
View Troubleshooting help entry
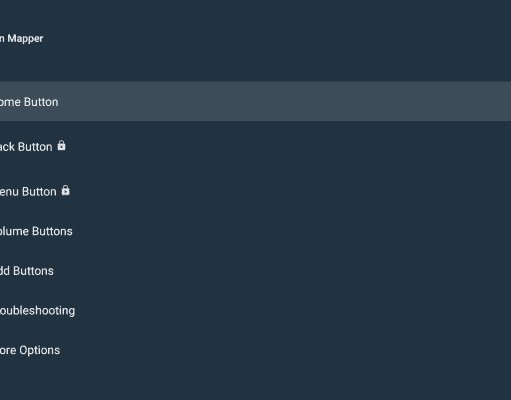(x=255, y=310)
